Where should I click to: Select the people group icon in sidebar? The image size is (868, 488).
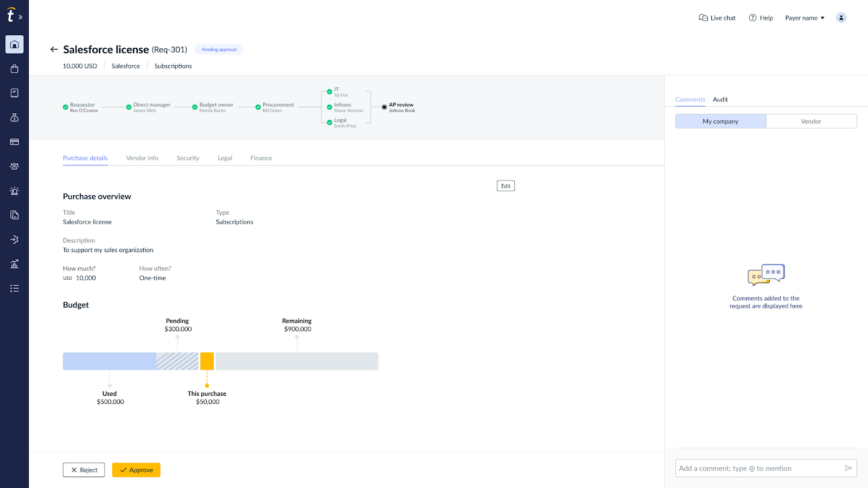(15, 166)
